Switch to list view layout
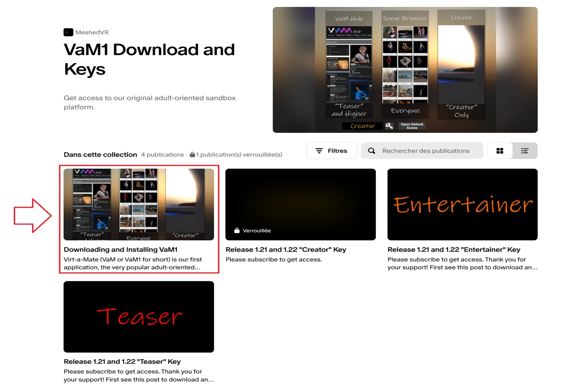The height and width of the screenshot is (392, 588). point(525,151)
